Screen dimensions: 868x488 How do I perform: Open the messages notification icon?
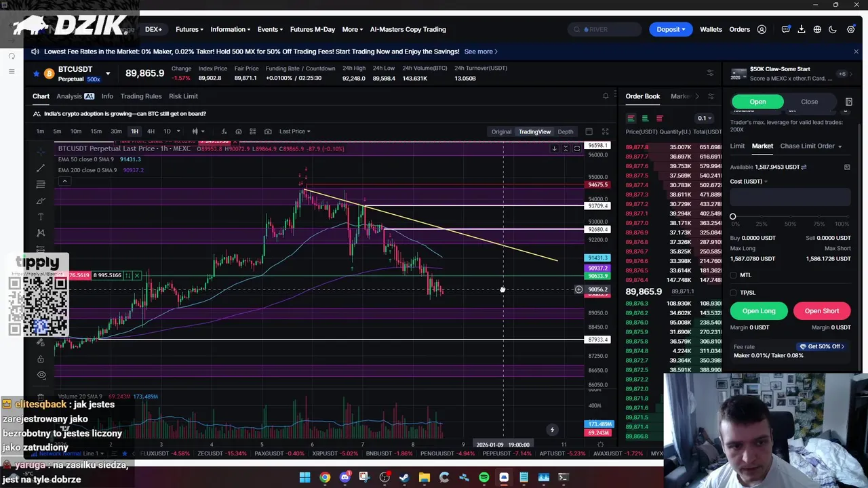(x=785, y=29)
